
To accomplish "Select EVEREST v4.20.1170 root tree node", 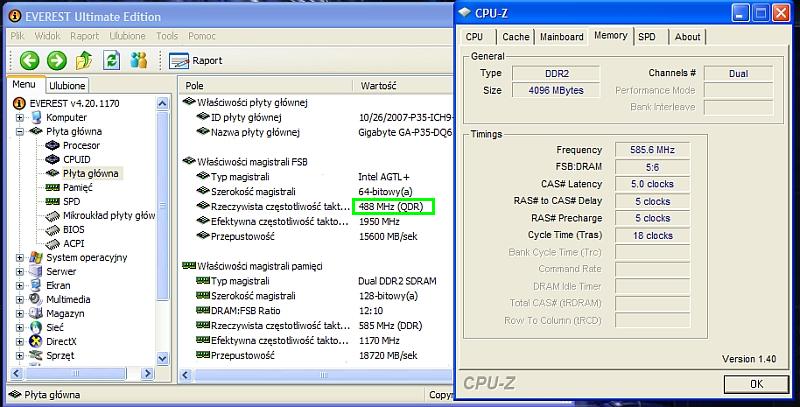I will (x=74, y=103).
